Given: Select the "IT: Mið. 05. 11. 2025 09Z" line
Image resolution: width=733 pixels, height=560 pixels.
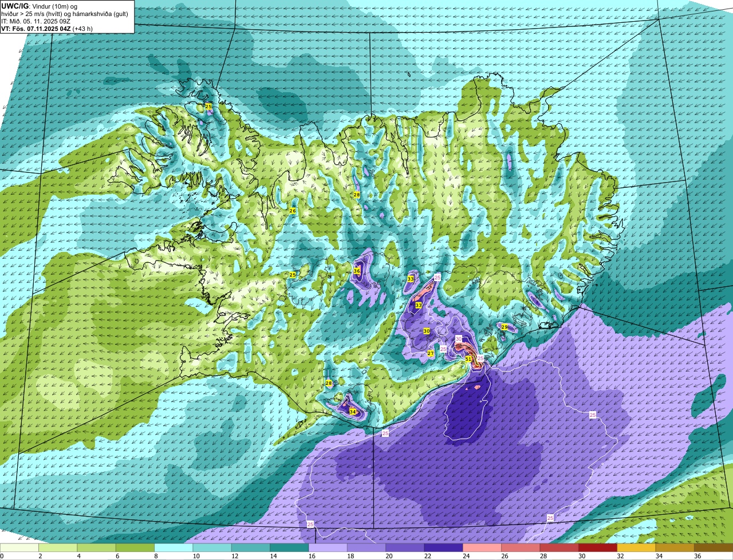Looking at the screenshot, I should pyautogui.click(x=36, y=21).
